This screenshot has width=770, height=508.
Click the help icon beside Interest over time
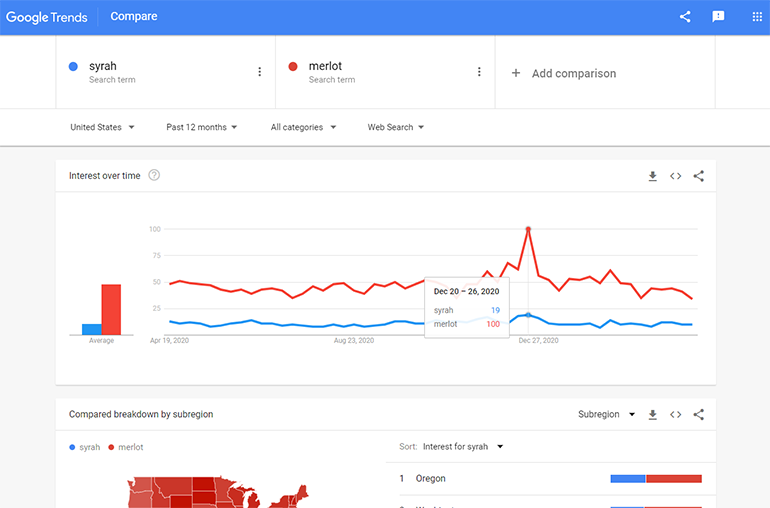click(154, 176)
